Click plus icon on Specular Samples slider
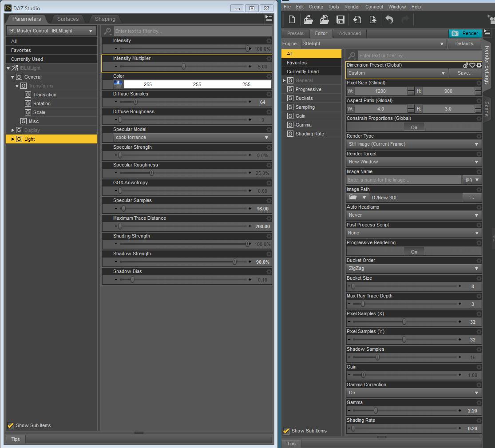The image size is (495, 448). 250,208
